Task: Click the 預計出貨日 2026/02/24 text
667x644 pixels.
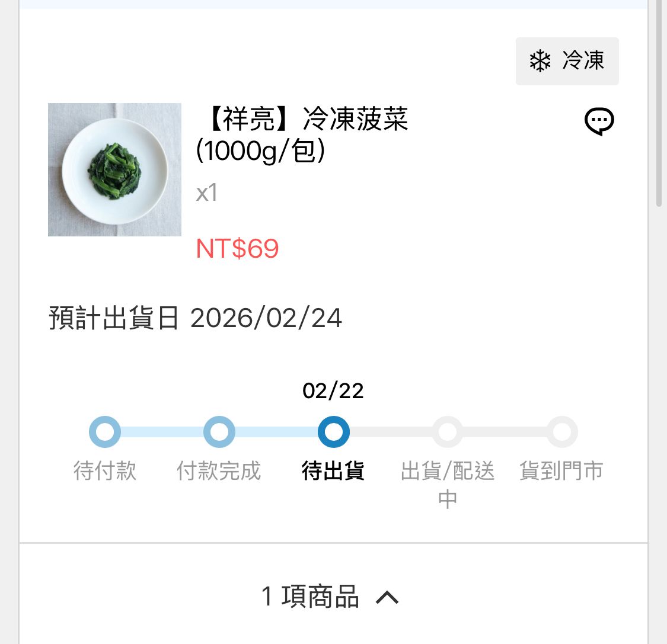Action: [196, 318]
